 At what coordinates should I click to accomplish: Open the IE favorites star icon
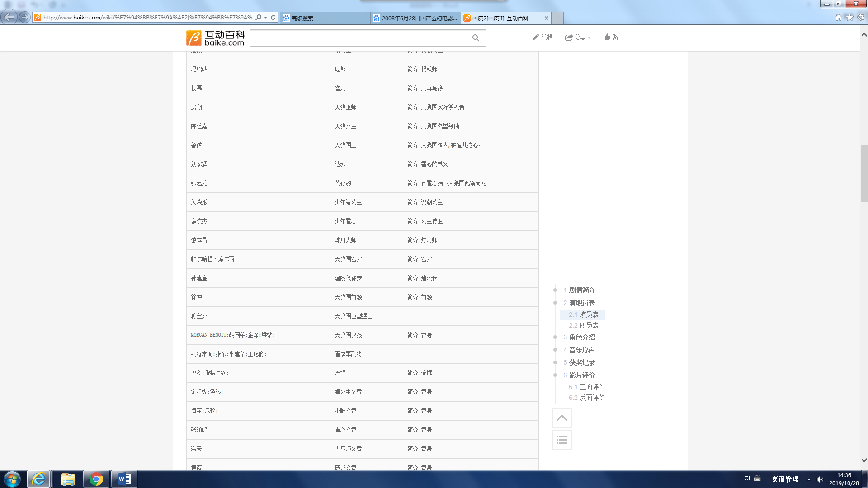point(849,17)
